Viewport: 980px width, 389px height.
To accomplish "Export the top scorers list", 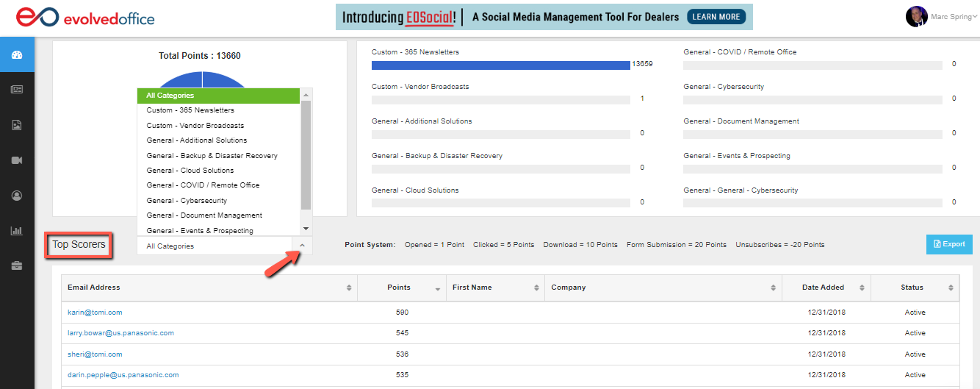I will click(949, 244).
